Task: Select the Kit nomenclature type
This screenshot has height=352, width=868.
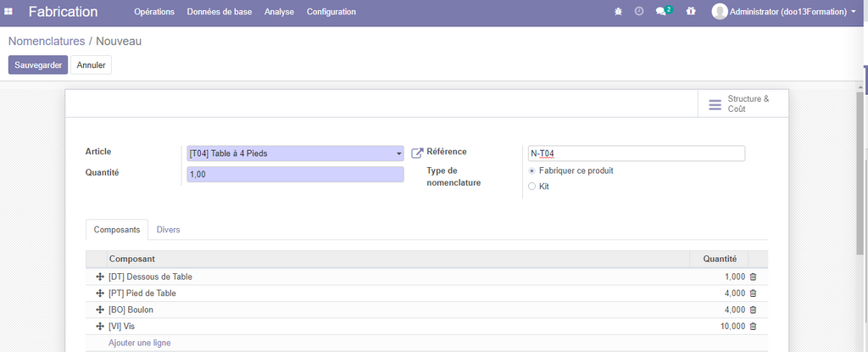Action: tap(531, 187)
